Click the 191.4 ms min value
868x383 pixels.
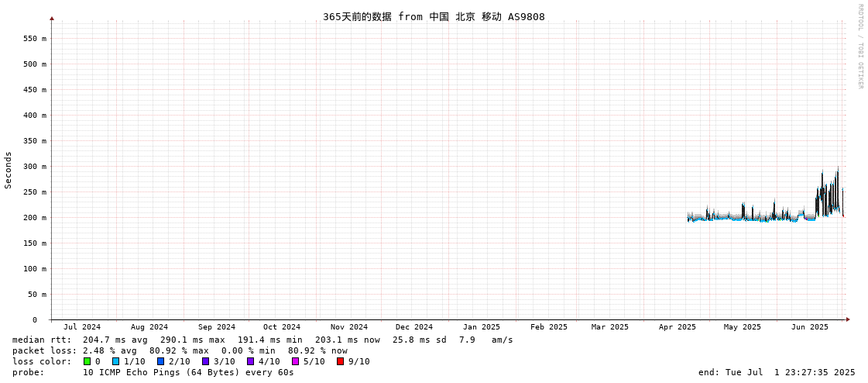click(269, 340)
